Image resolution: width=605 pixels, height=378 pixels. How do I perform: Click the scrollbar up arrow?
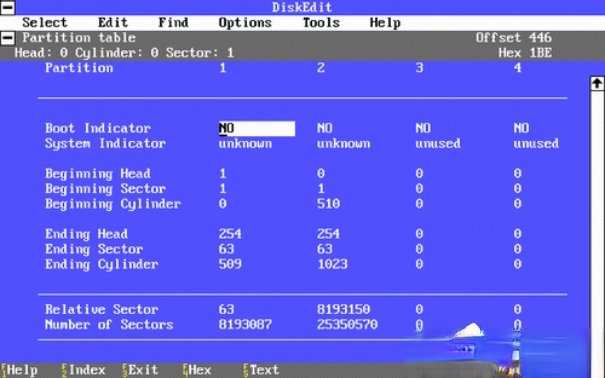(597, 83)
